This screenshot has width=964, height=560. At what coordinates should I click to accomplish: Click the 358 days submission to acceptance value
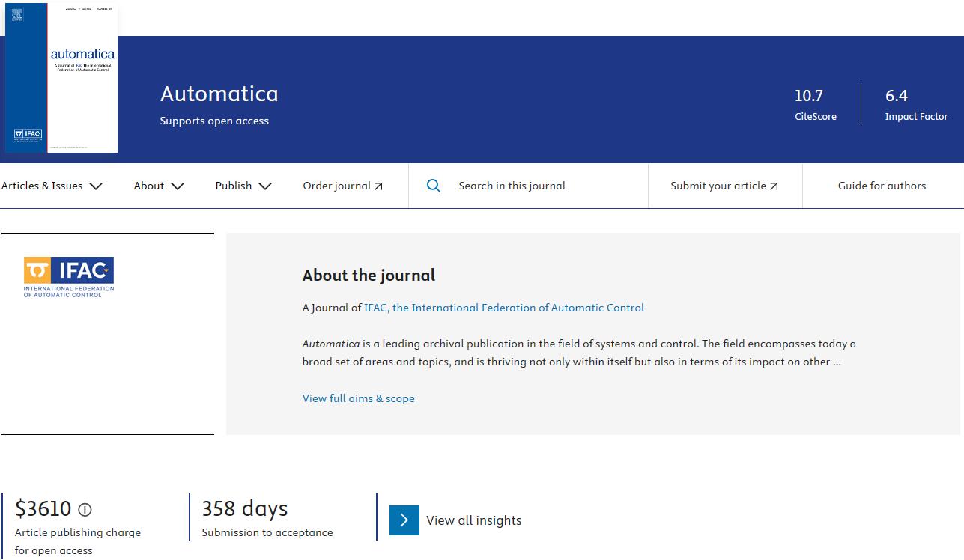click(x=245, y=508)
